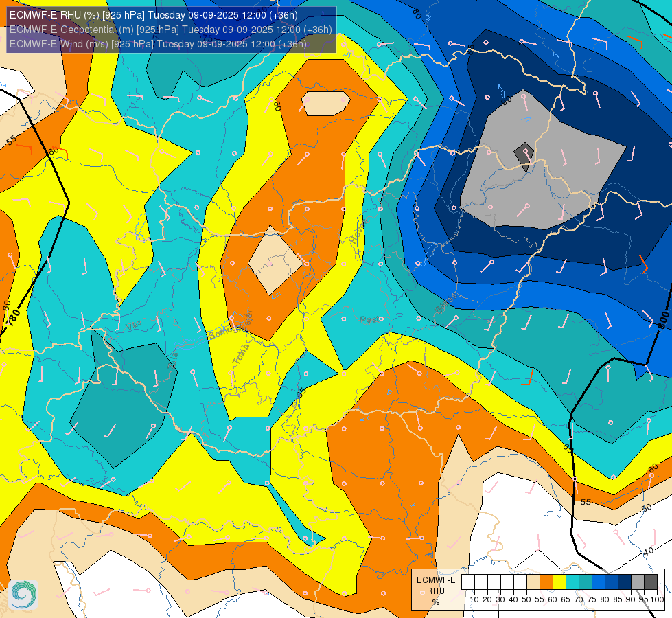
Task: Click the 800 geopotential contour label
Action: 663,321
